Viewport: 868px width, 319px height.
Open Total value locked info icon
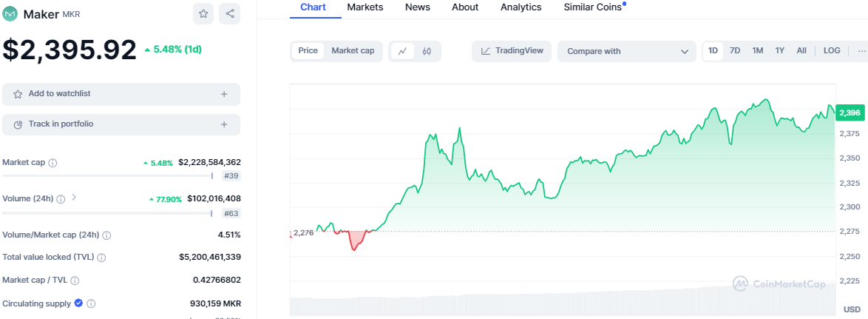pos(102,258)
